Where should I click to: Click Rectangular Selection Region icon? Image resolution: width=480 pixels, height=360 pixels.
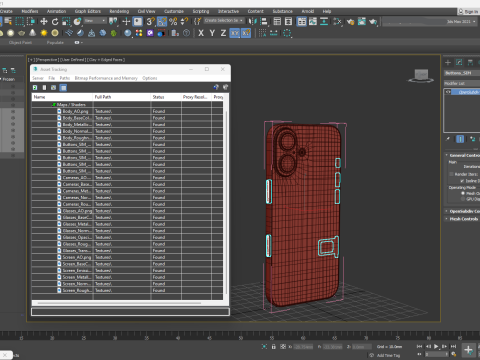click(20, 22)
